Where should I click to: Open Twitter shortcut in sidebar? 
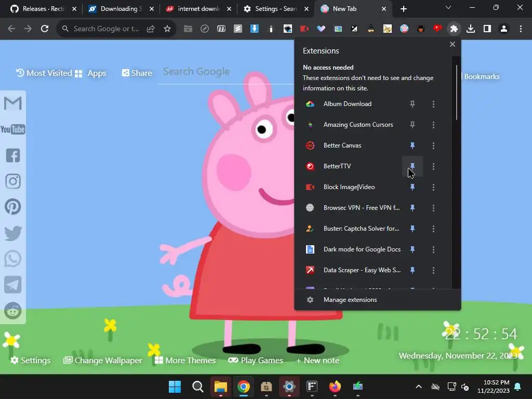[13, 233]
